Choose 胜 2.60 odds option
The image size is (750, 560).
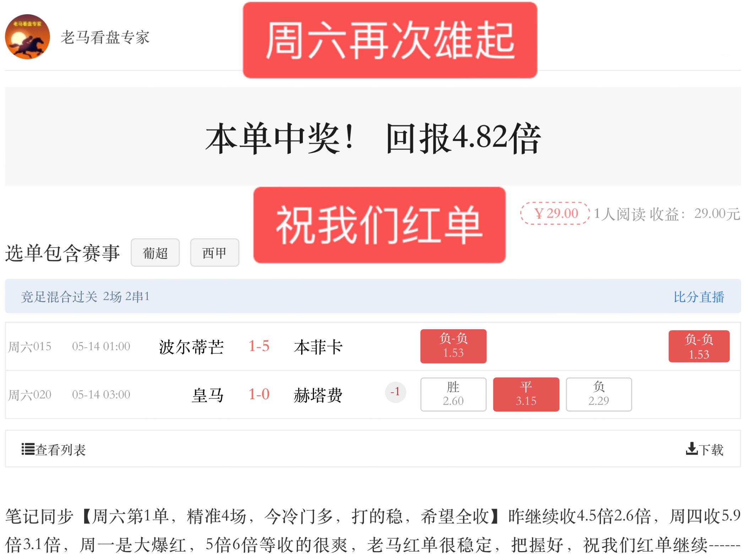click(x=453, y=394)
